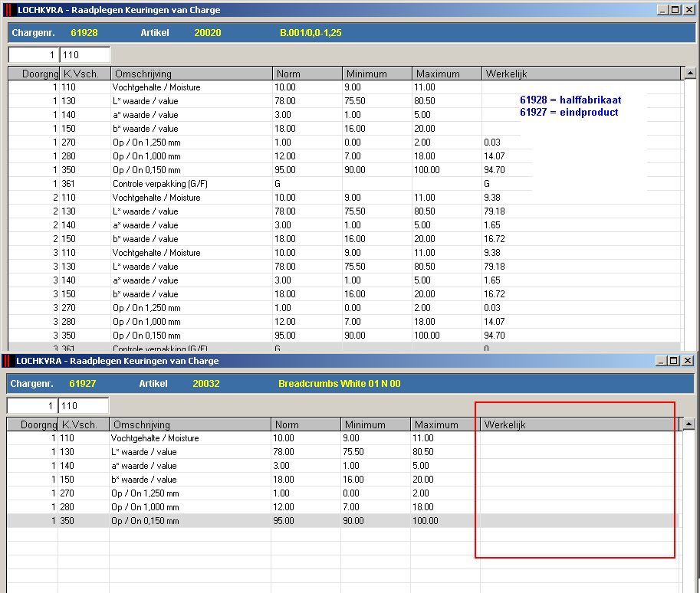Click the Norm column header in charge 61927 window

(x=306, y=424)
